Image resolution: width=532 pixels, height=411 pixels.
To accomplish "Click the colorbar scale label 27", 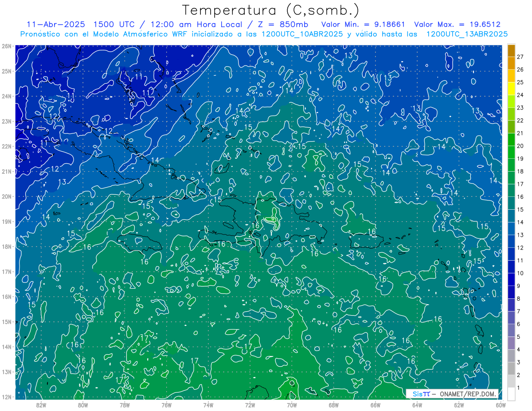I will pyautogui.click(x=520, y=56).
